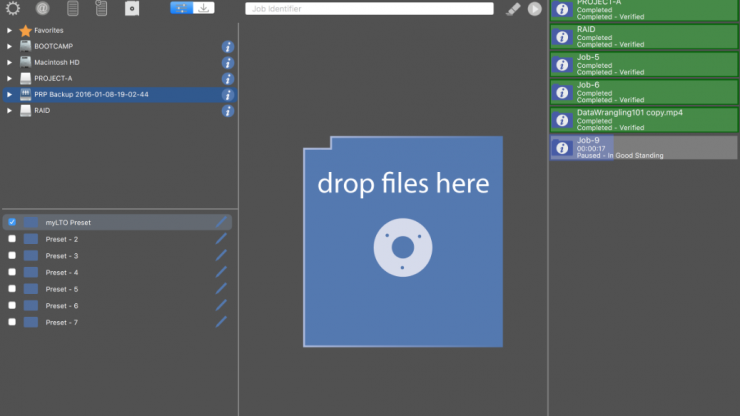Click the eraser clear-jobs icon
Viewport: 740px width, 416px height.
click(513, 8)
